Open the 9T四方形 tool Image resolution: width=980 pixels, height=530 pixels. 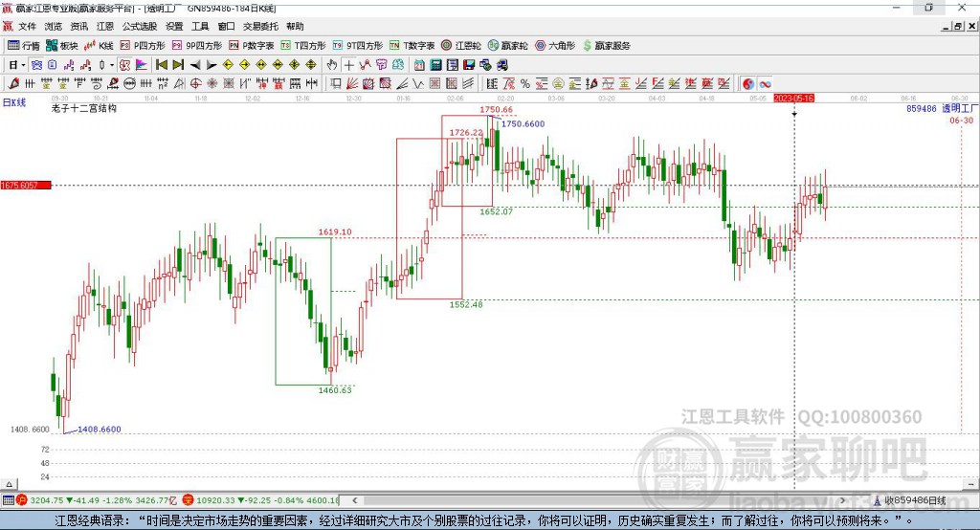pos(358,46)
